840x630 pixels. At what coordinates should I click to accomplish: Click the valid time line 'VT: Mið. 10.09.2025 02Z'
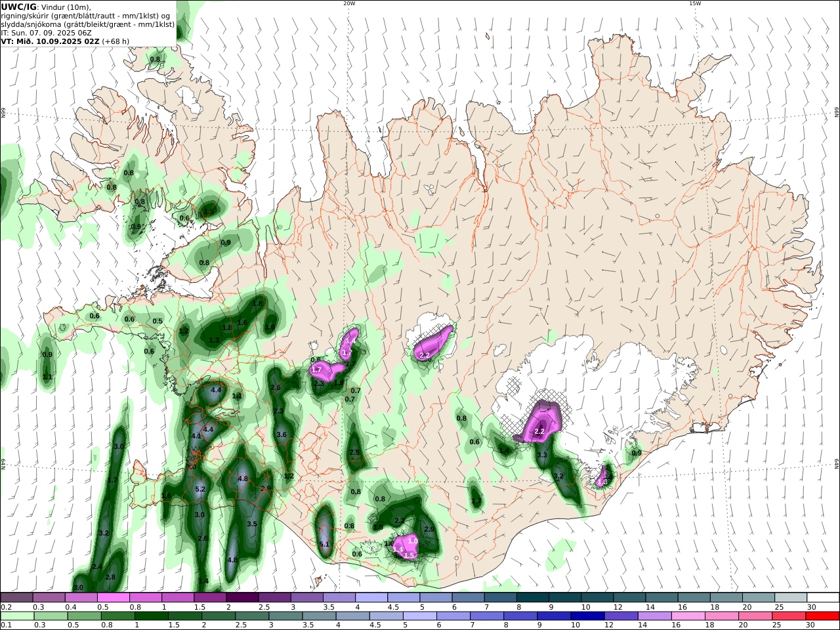pos(50,41)
